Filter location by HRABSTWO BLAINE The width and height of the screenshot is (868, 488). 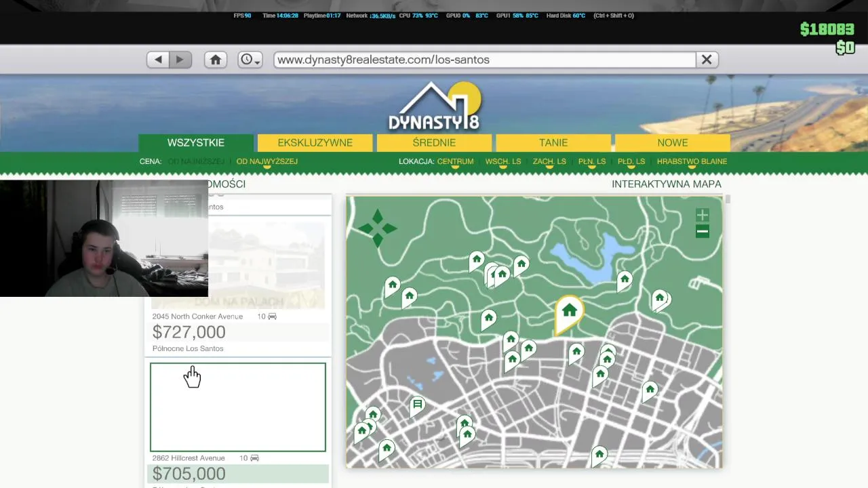(692, 161)
